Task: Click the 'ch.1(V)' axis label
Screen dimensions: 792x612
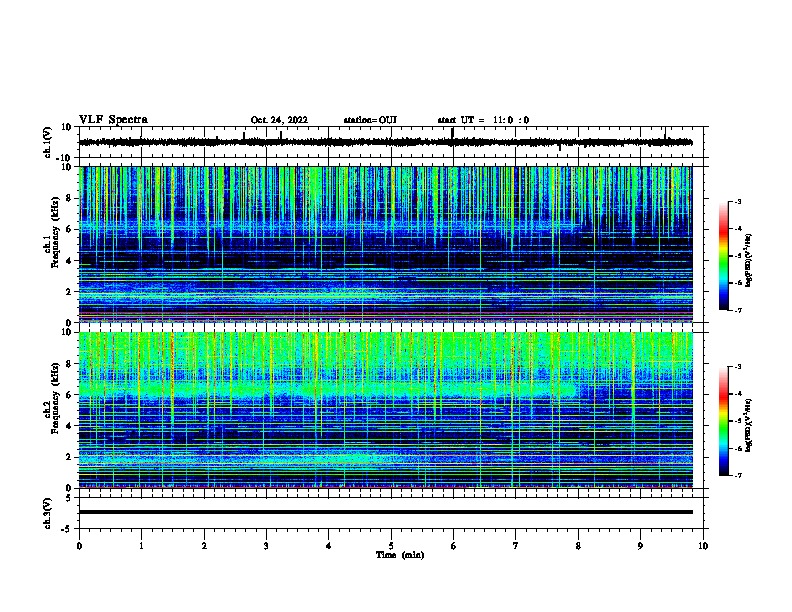Action: [48, 142]
